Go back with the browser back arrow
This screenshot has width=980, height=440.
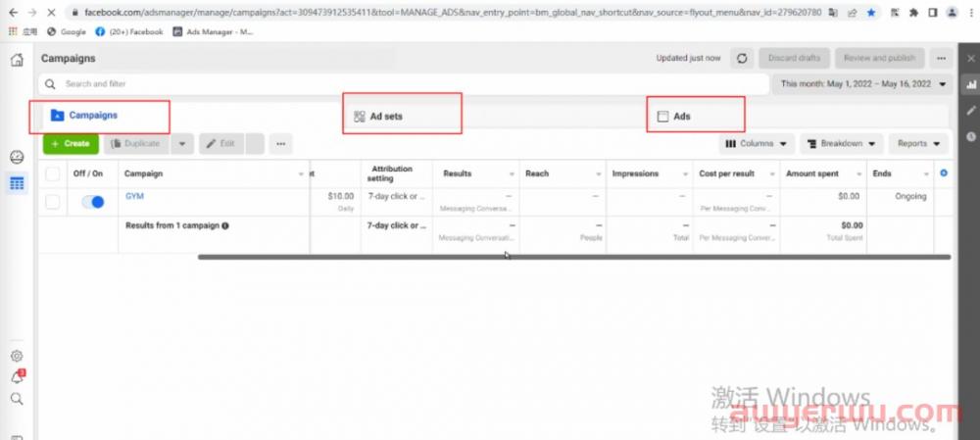click(x=13, y=13)
